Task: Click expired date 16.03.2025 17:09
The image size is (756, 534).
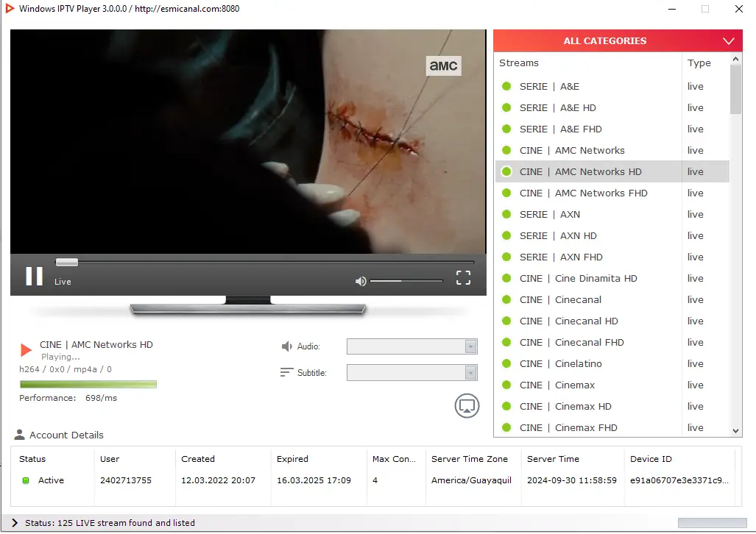Action: click(x=314, y=480)
